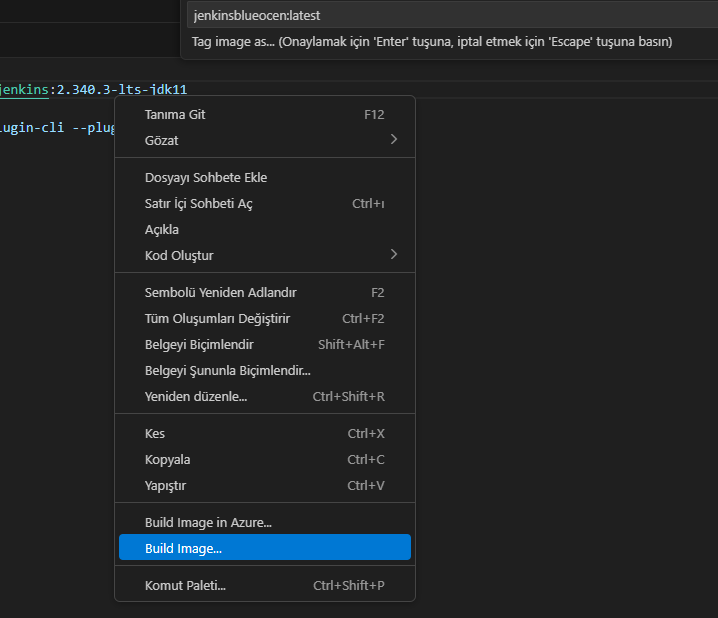Click 'Tüm Oluşumları Değiştirir' entry
The width and height of the screenshot is (718, 618).
coord(217,319)
